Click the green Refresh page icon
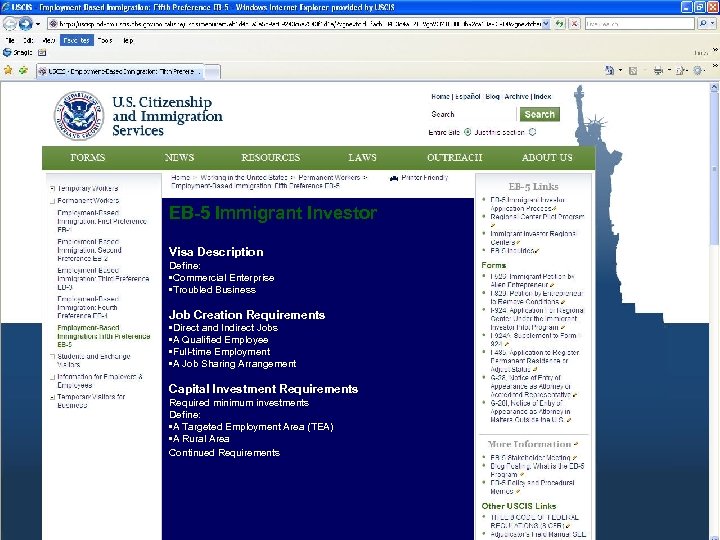The width and height of the screenshot is (720, 540). pos(560,23)
